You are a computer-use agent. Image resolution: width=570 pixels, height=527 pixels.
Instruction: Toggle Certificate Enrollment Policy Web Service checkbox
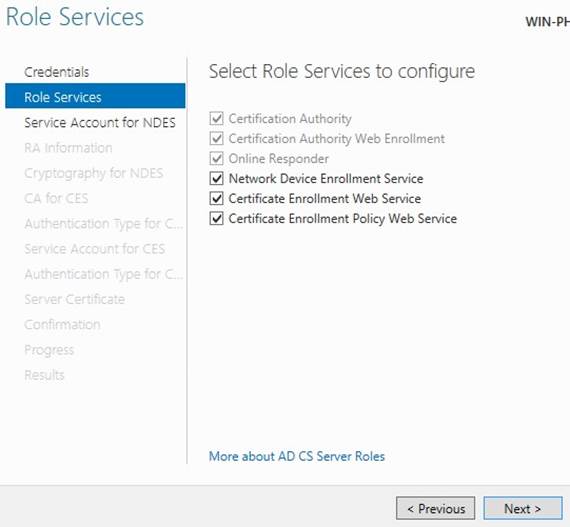pyautogui.click(x=216, y=218)
